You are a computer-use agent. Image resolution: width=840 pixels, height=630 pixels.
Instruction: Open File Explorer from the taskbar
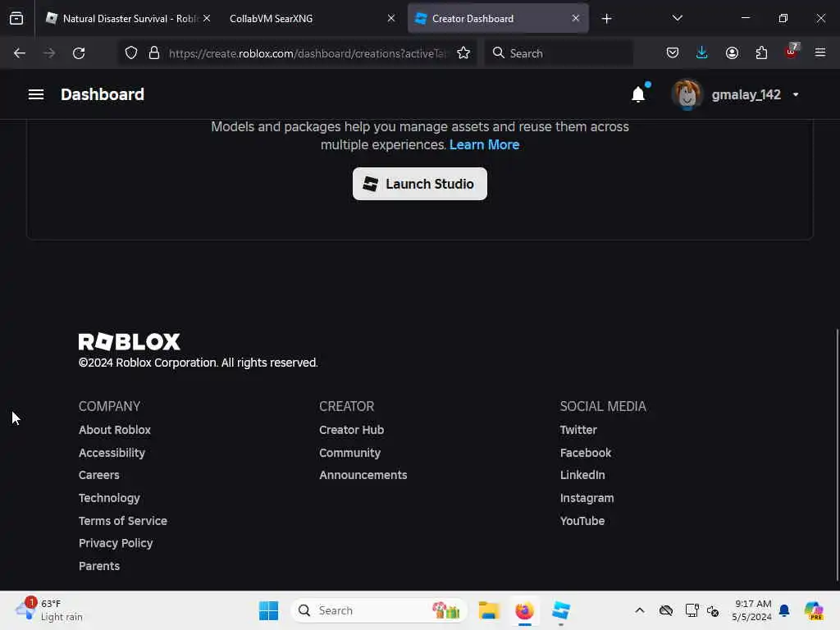pyautogui.click(x=489, y=610)
